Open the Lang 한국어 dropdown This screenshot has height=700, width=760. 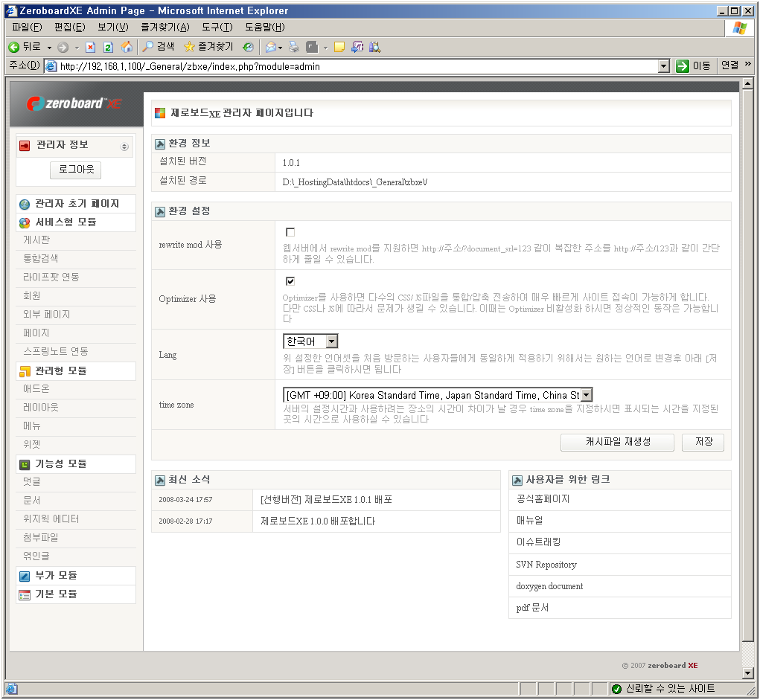tap(310, 341)
